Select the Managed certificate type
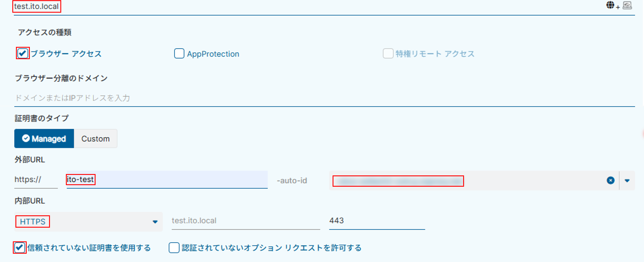Viewport: 644px width, 262px height. [44, 139]
